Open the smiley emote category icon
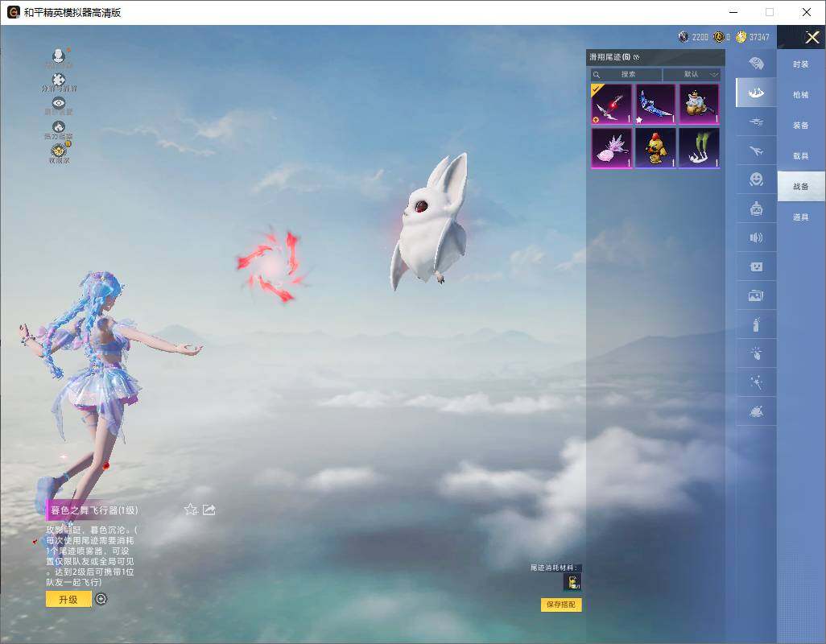The height and width of the screenshot is (644, 826). pyautogui.click(x=757, y=180)
